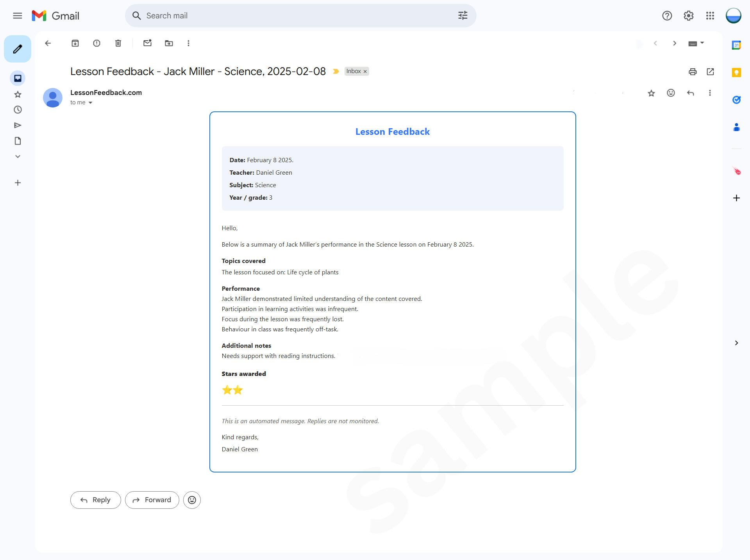
Task: Create new label with sidebar plus
Action: tap(18, 183)
